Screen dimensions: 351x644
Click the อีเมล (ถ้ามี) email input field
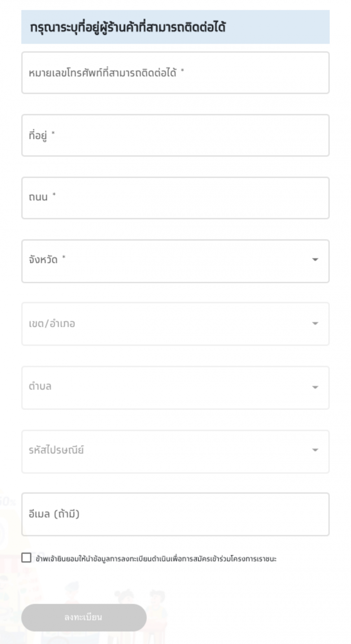pos(175,514)
